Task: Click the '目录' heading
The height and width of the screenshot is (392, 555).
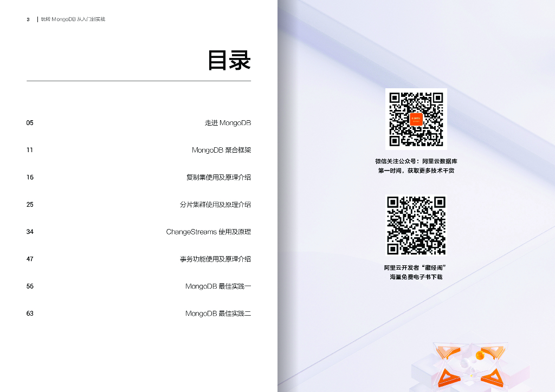Action: 229,60
